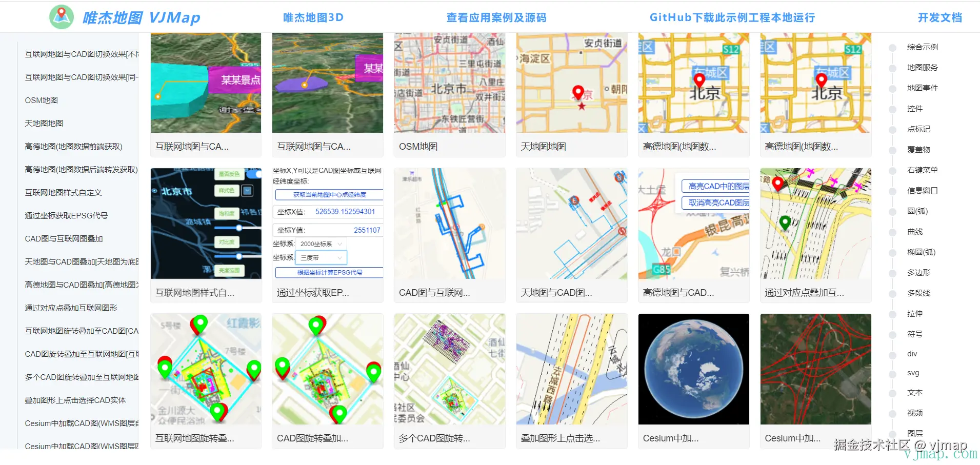Viewport: 980px width, 465px height.
Task: Click the 获取当前地图中心点经纬度 button
Action: coord(328,195)
